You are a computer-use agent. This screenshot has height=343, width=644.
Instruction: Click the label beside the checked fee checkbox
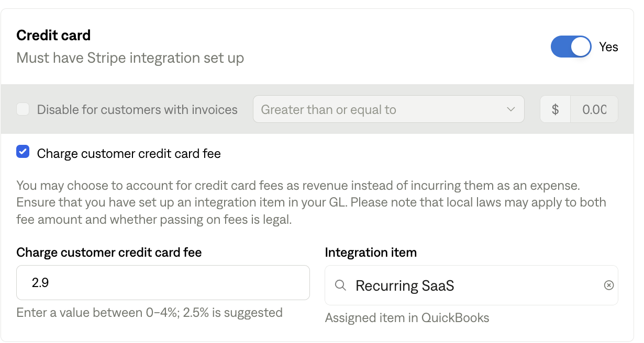(x=129, y=154)
